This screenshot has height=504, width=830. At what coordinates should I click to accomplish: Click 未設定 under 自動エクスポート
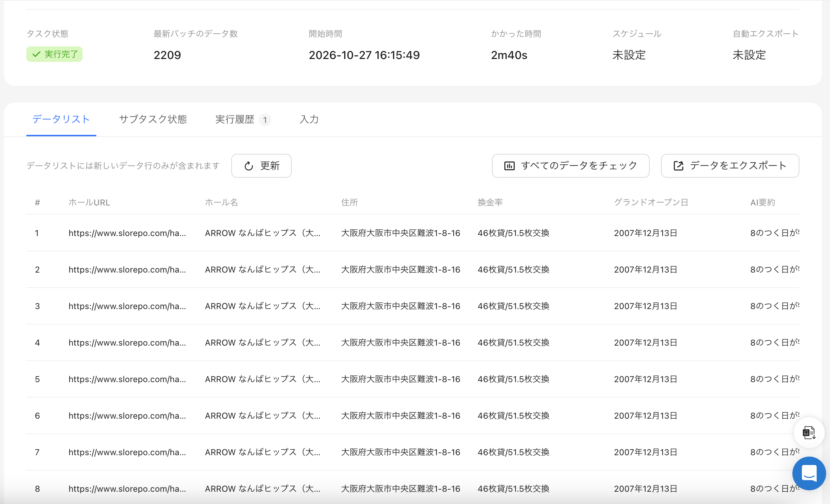coord(749,55)
